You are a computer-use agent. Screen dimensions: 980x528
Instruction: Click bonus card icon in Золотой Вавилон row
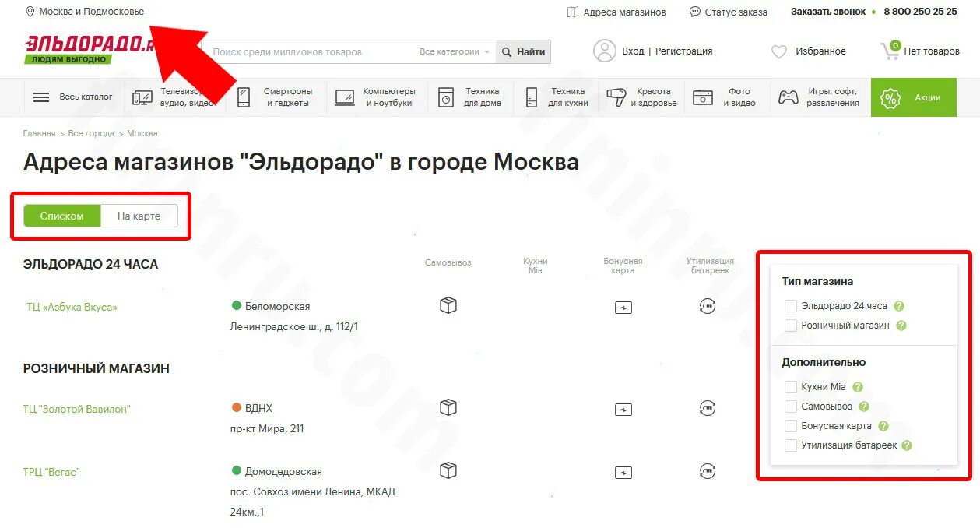point(623,410)
